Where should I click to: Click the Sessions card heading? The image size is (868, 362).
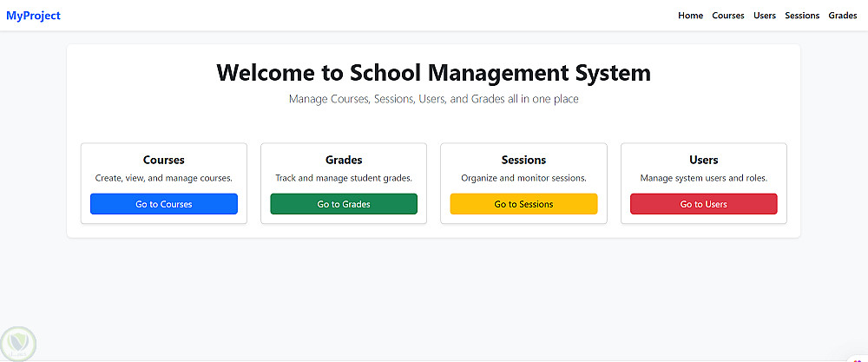(523, 160)
